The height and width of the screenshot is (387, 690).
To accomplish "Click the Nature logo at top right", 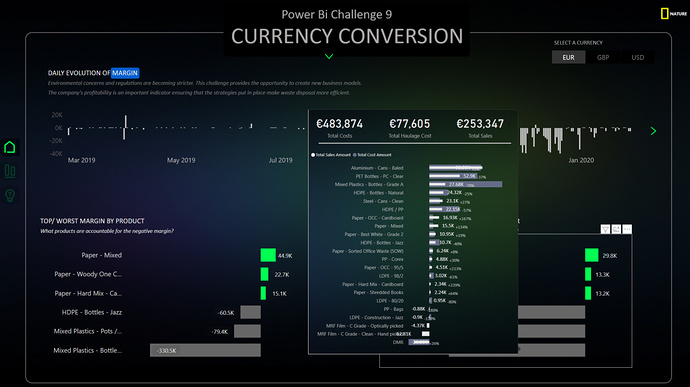I will pyautogui.click(x=673, y=14).
